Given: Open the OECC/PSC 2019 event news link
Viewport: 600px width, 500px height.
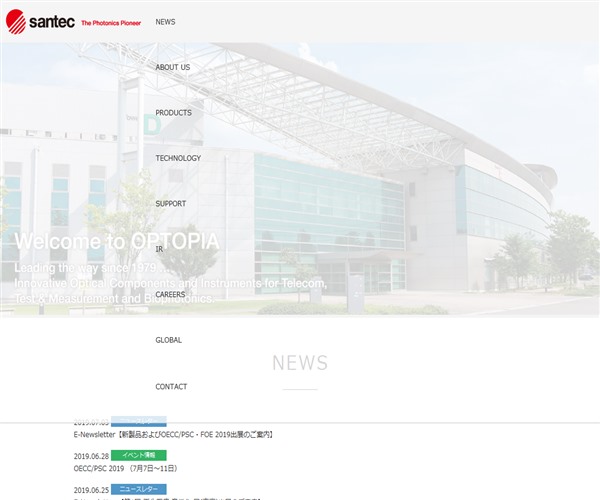Looking at the screenshot, I should tap(125, 468).
